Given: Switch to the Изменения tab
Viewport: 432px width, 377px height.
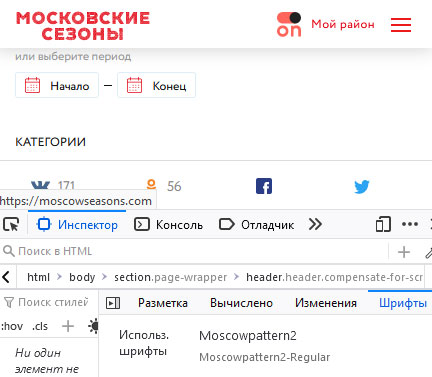Looking at the screenshot, I should [x=326, y=303].
